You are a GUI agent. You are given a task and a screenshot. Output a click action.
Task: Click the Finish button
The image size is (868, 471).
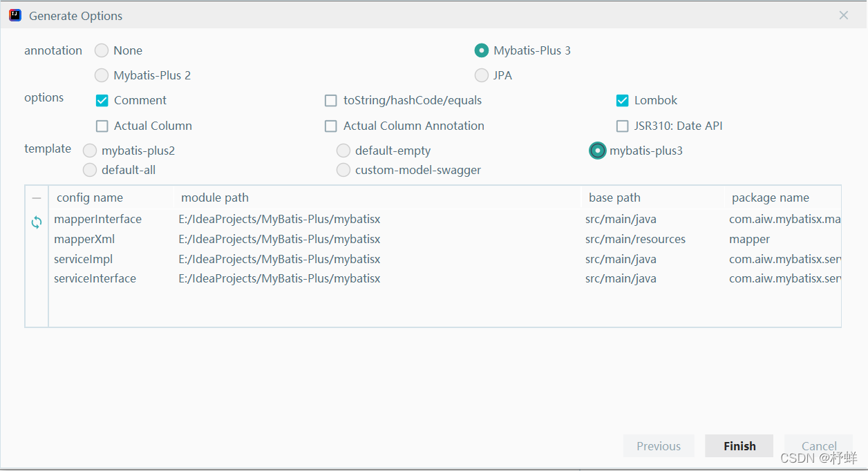coord(739,446)
